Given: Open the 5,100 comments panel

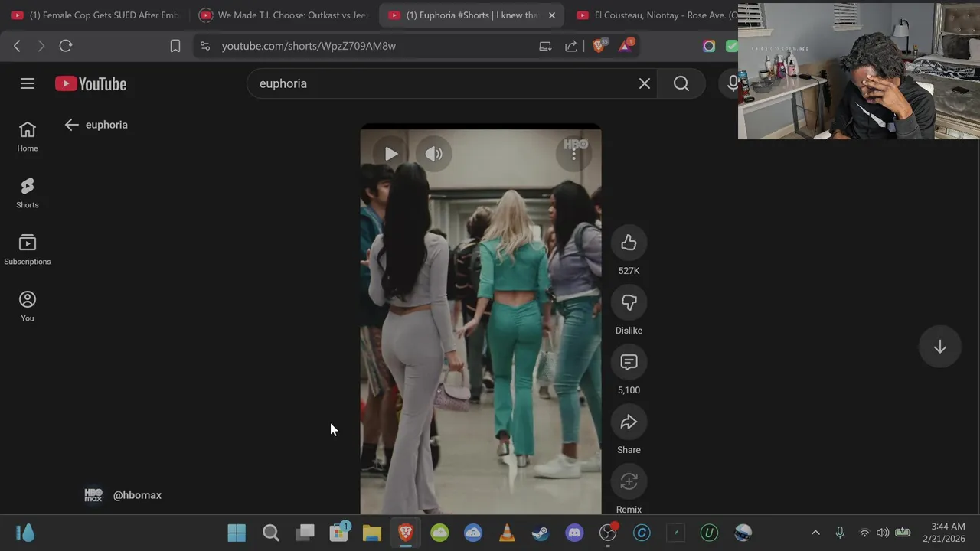Looking at the screenshot, I should point(629,362).
